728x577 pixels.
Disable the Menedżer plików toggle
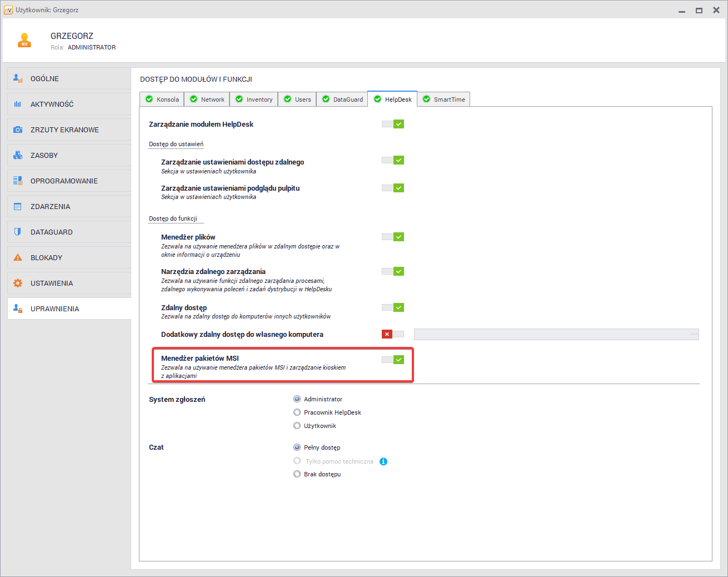pos(393,237)
